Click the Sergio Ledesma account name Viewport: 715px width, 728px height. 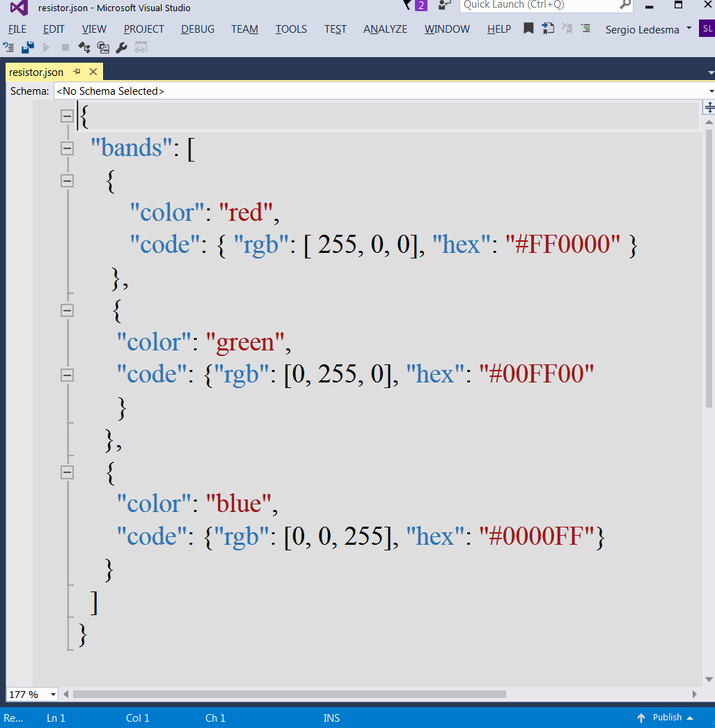click(642, 29)
